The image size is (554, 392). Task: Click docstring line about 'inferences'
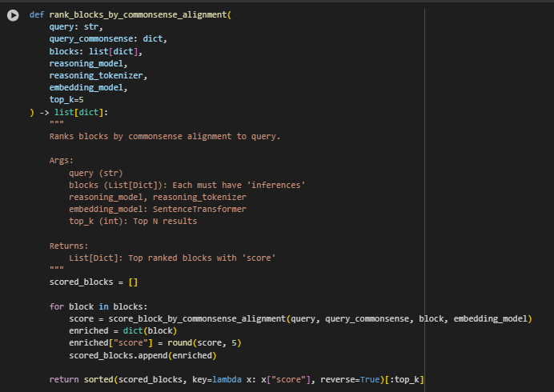click(187, 185)
